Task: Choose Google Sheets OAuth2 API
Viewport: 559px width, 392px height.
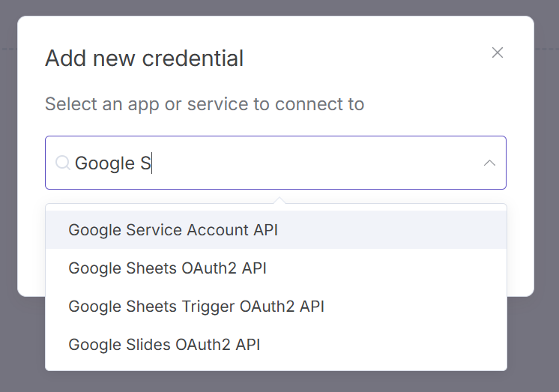Action: pos(167,268)
